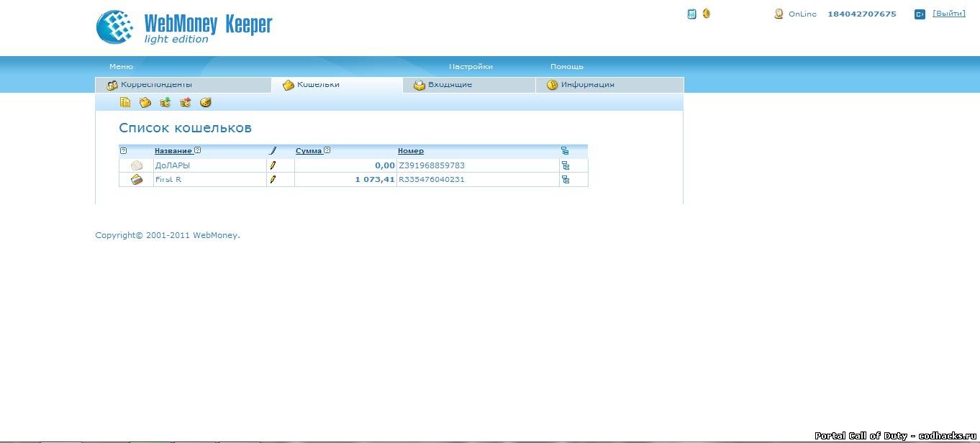The image size is (980, 443).
Task: Click the First R wallet icon
Action: pyautogui.click(x=137, y=179)
